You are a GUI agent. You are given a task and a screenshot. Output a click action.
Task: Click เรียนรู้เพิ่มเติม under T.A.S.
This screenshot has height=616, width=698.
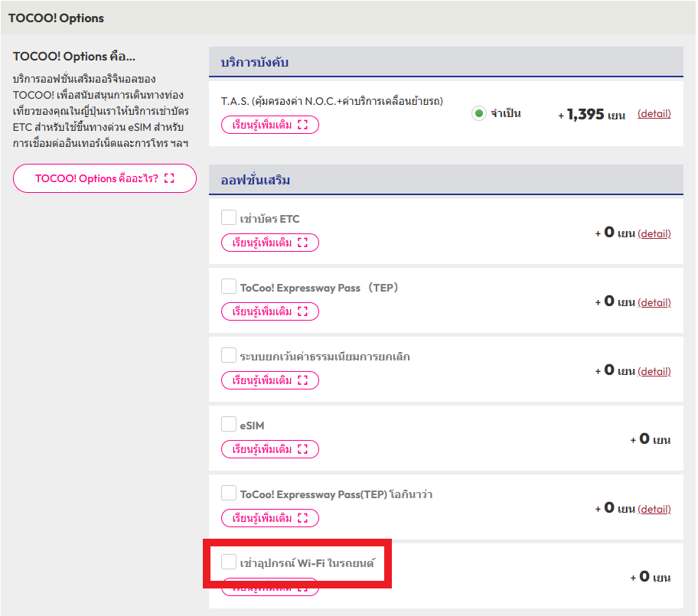269,125
